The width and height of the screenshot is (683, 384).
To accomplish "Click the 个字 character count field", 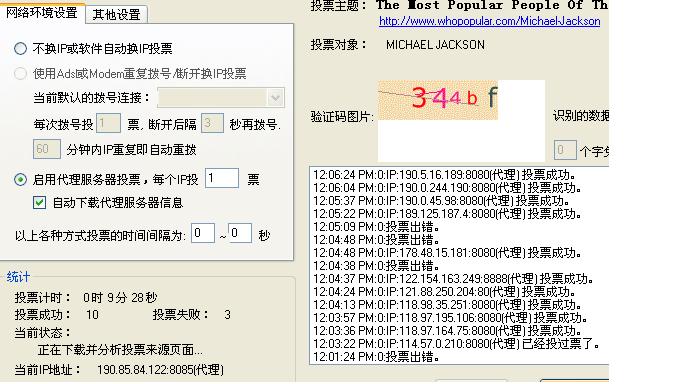I will [565, 150].
